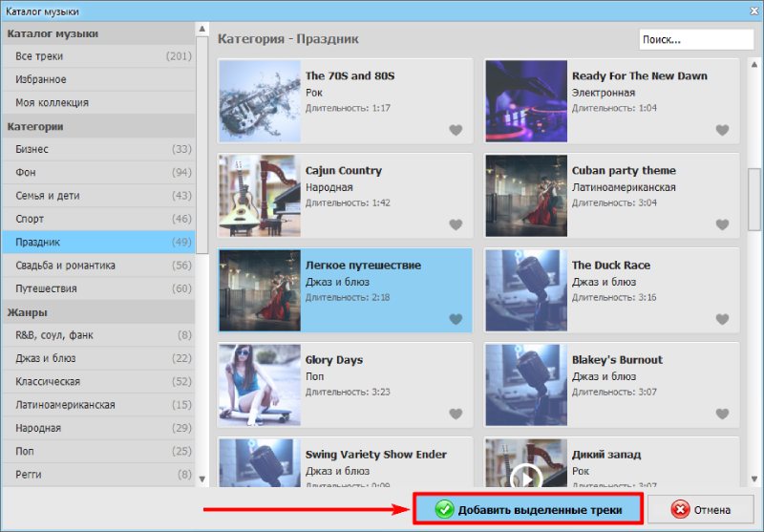This screenshot has width=764, height=532.
Task: Favorite Glory Days track heart icon
Action: (x=456, y=414)
